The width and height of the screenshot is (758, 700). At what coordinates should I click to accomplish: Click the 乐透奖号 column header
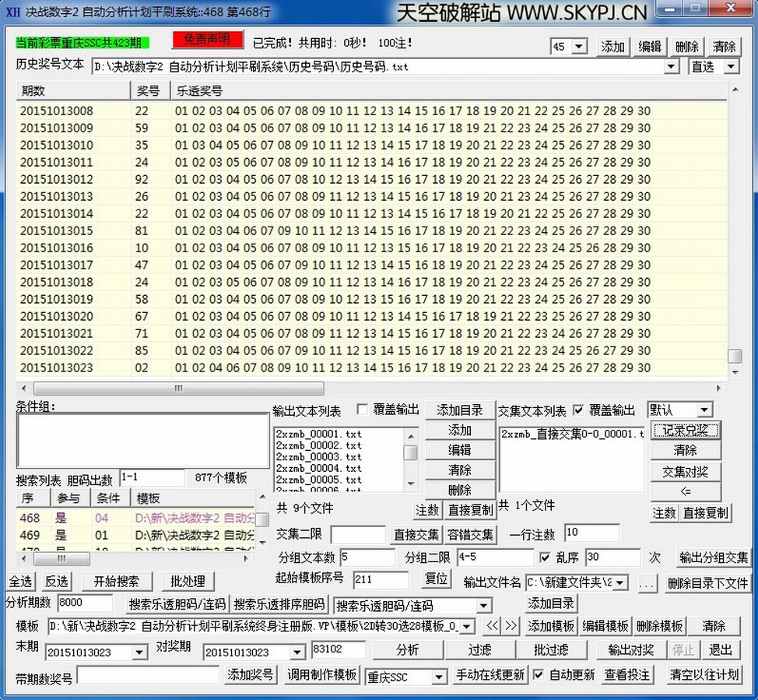199,91
